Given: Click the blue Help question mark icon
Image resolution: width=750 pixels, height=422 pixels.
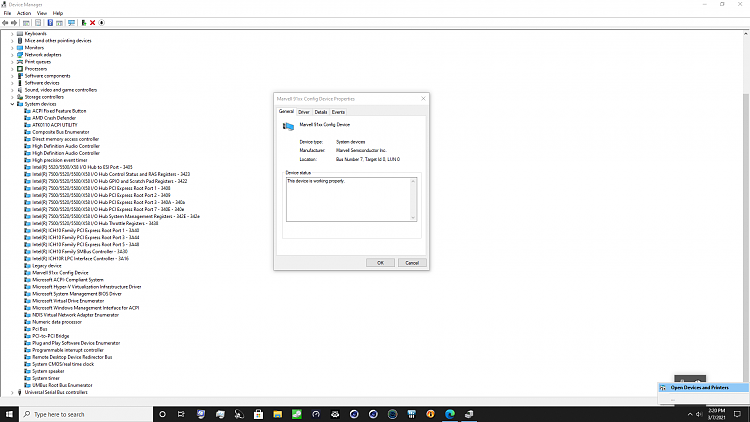Looking at the screenshot, I should 50,22.
